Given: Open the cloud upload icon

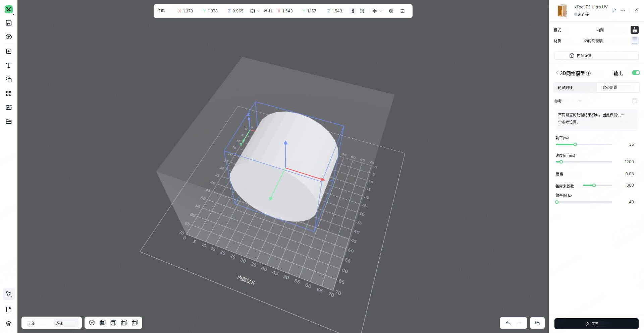Looking at the screenshot, I should 9,37.
